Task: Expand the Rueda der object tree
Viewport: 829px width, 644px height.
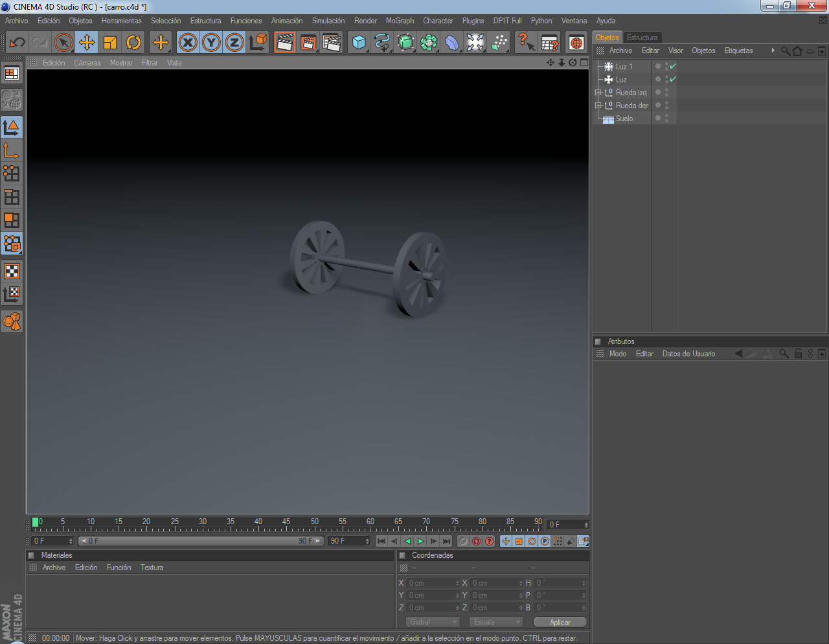Action: pos(598,106)
